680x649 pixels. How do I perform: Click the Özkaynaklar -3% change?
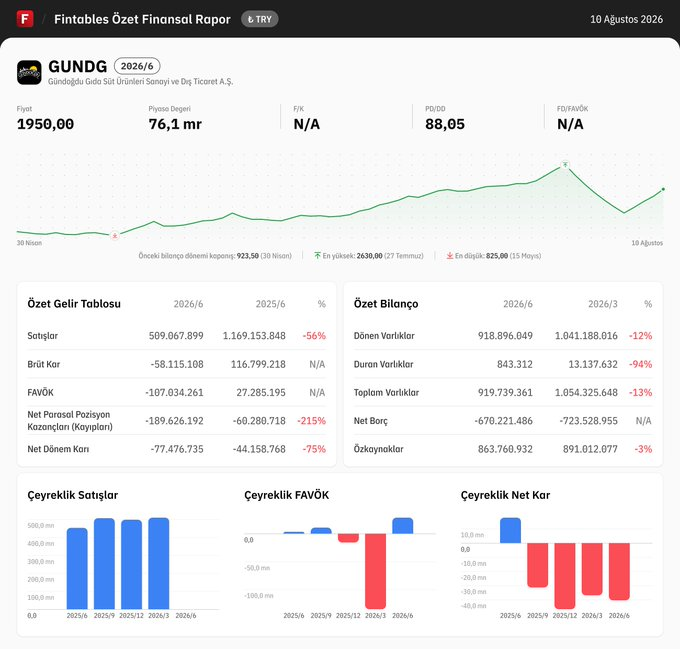643,449
